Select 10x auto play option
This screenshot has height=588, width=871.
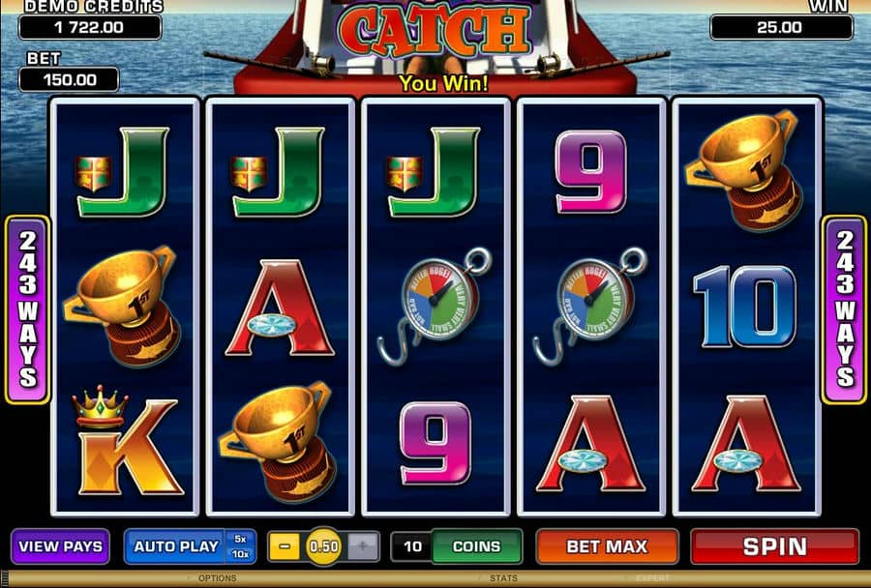point(241,554)
